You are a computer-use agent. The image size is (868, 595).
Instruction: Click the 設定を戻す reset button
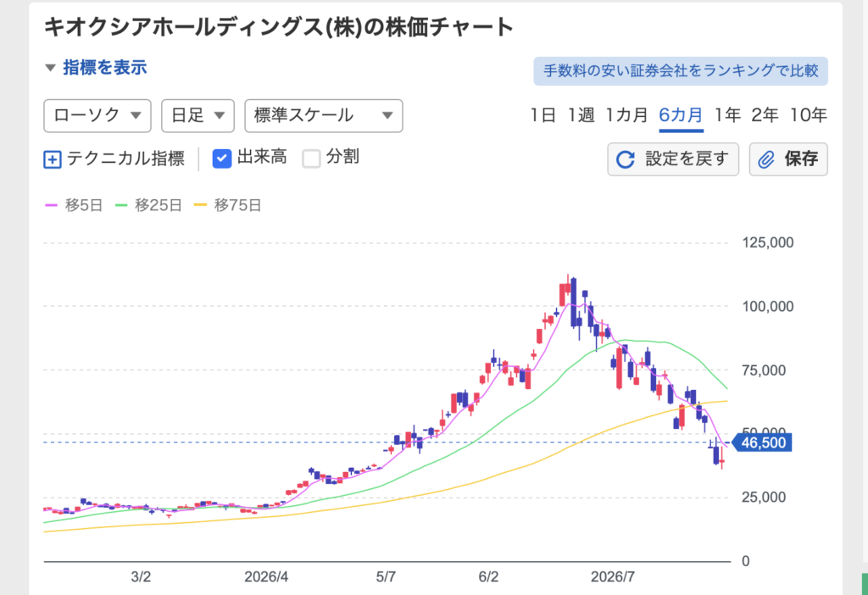coord(673,159)
